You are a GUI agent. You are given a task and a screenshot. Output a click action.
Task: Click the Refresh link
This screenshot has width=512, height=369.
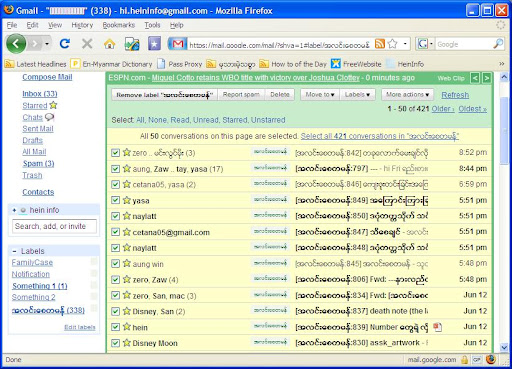[455, 95]
